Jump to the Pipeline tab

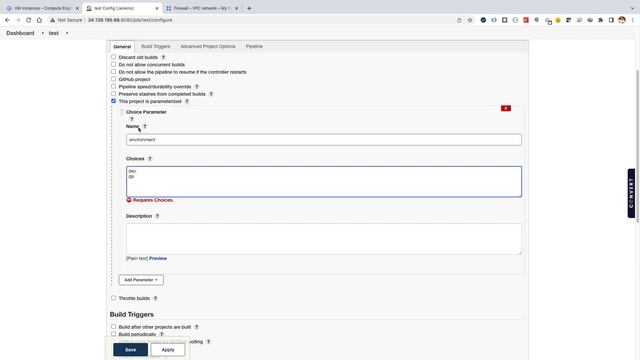(254, 47)
